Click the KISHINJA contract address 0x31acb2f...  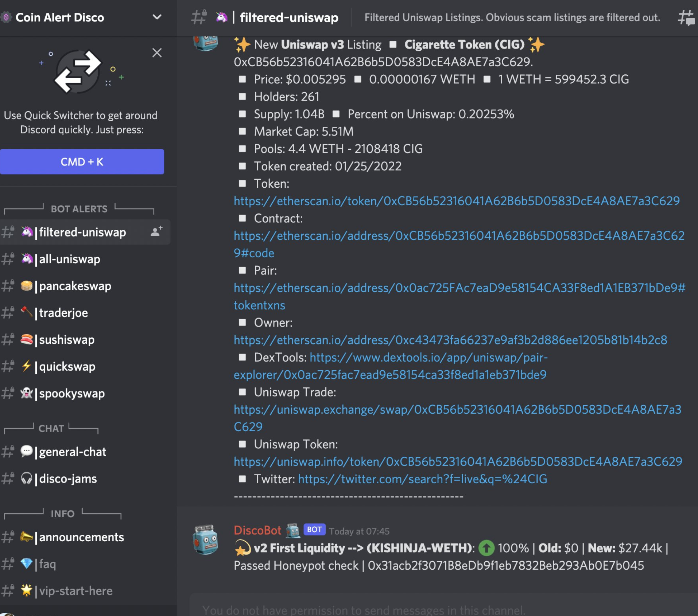506,566
